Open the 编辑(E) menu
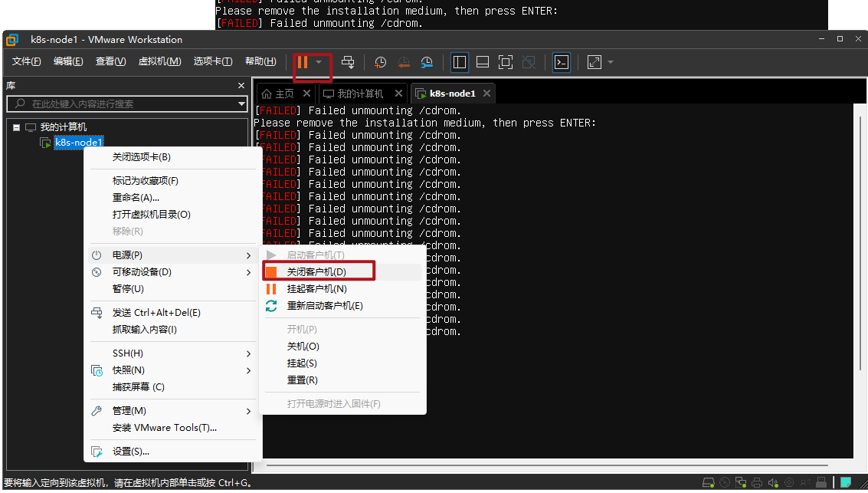 68,61
